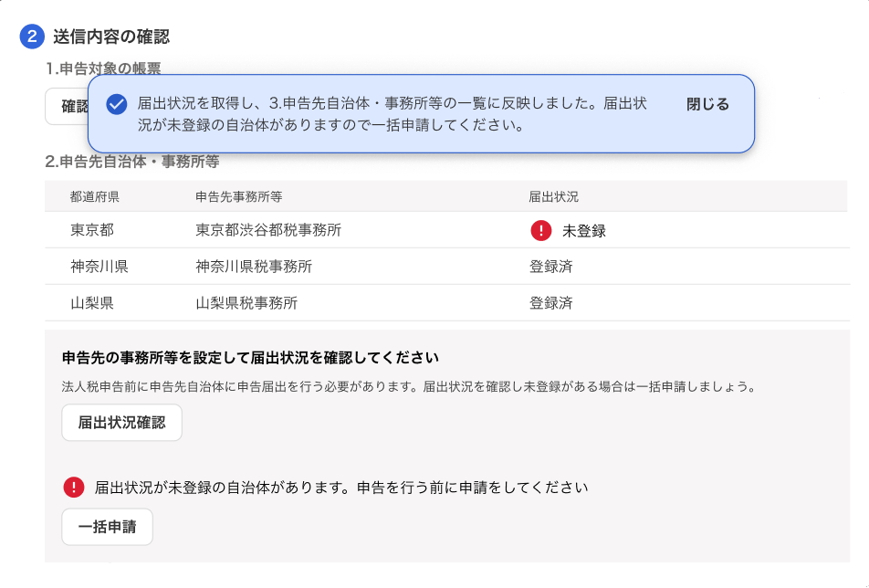Click the 都道府県 column header
This screenshot has width=869, height=588.
95,196
